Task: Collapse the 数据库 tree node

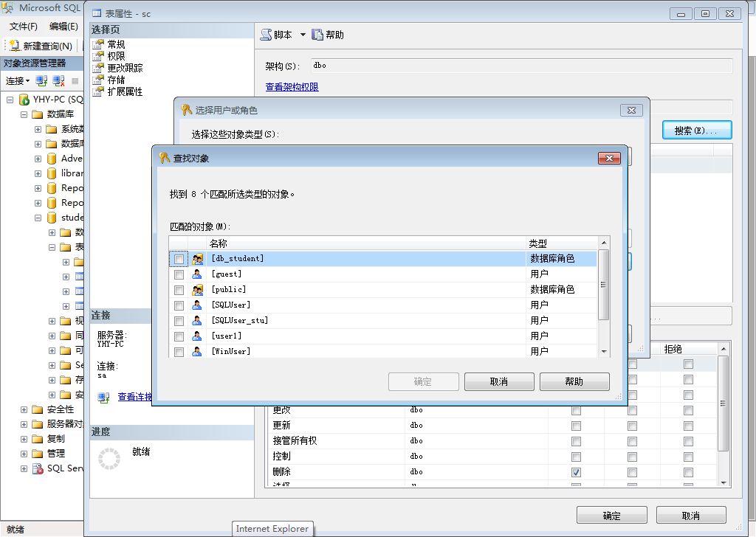Action: [24, 114]
